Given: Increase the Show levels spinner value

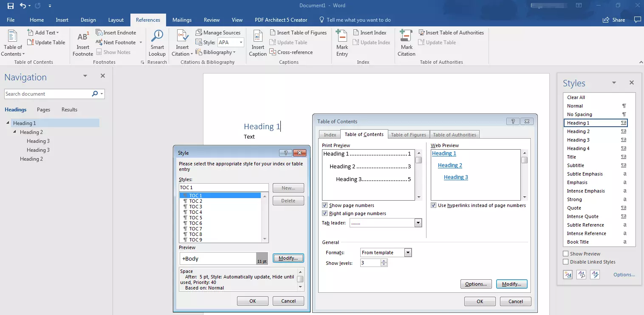Looking at the screenshot, I should point(384,261).
